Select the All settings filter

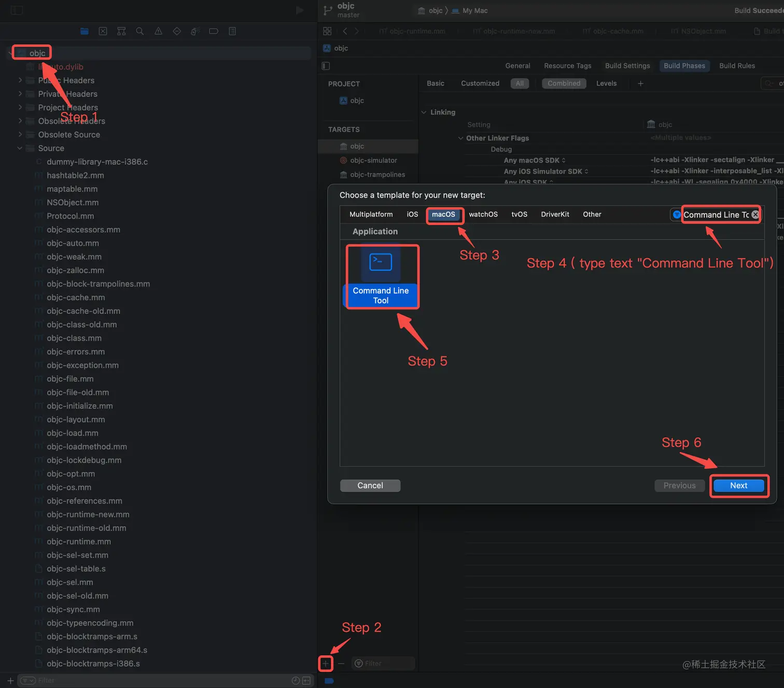[x=520, y=83]
